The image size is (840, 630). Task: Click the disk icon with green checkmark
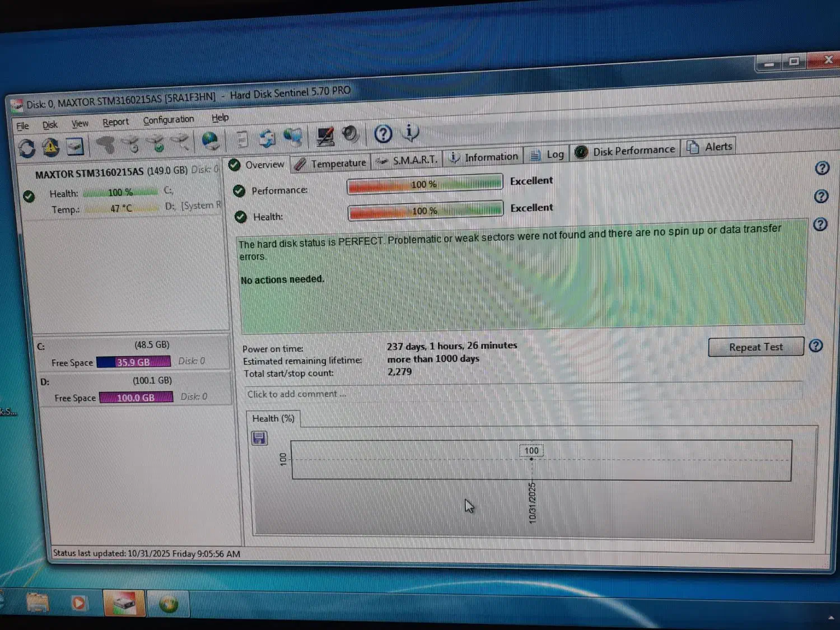[155, 143]
